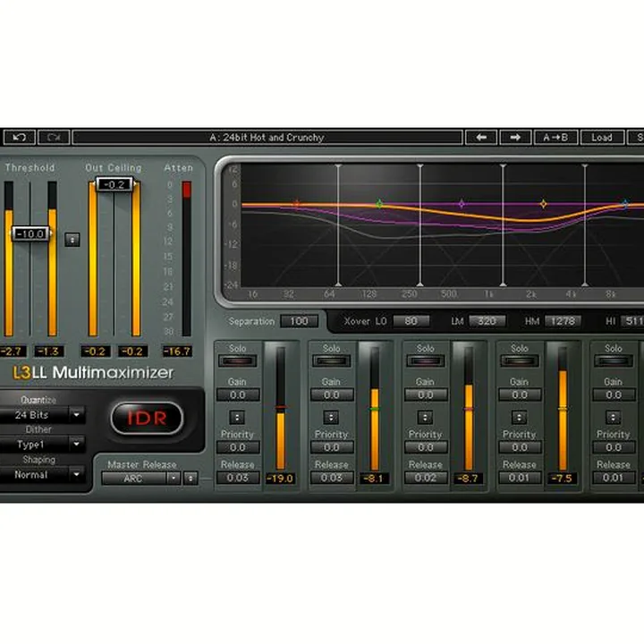Image resolution: width=644 pixels, height=644 pixels.
Task: Click the third band Release field 0.02
Action: pyautogui.click(x=426, y=478)
